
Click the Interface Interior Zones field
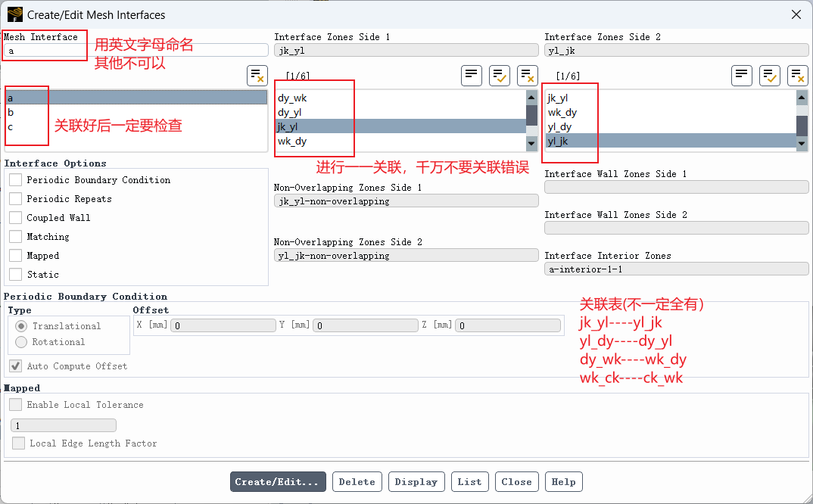pos(677,269)
